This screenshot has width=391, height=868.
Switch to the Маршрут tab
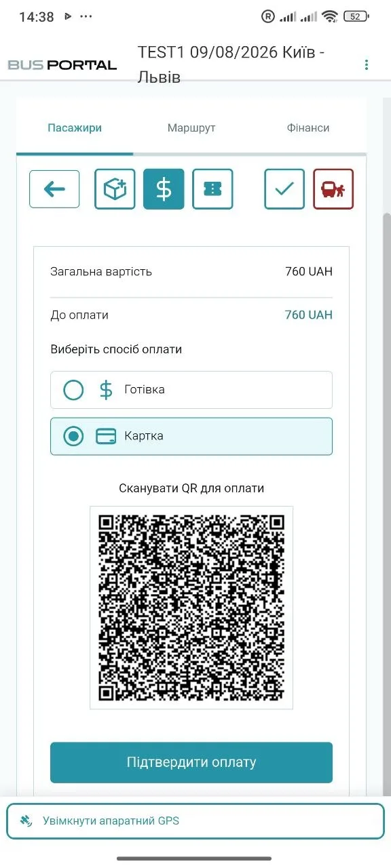pos(191,127)
